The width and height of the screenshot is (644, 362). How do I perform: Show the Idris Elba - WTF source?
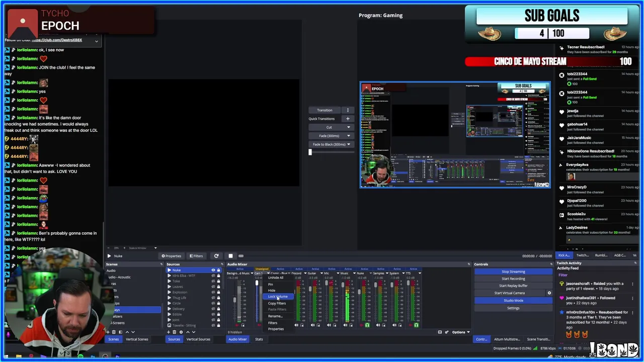click(213, 276)
